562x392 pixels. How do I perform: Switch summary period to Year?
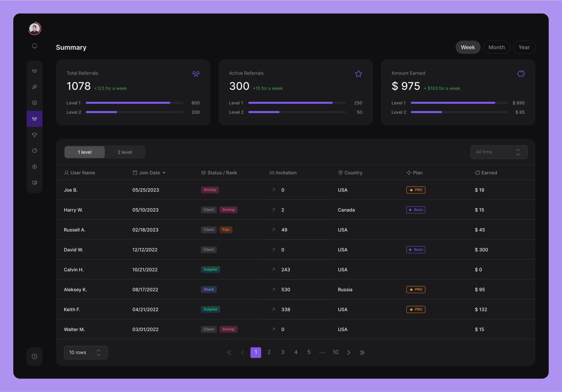(x=524, y=47)
